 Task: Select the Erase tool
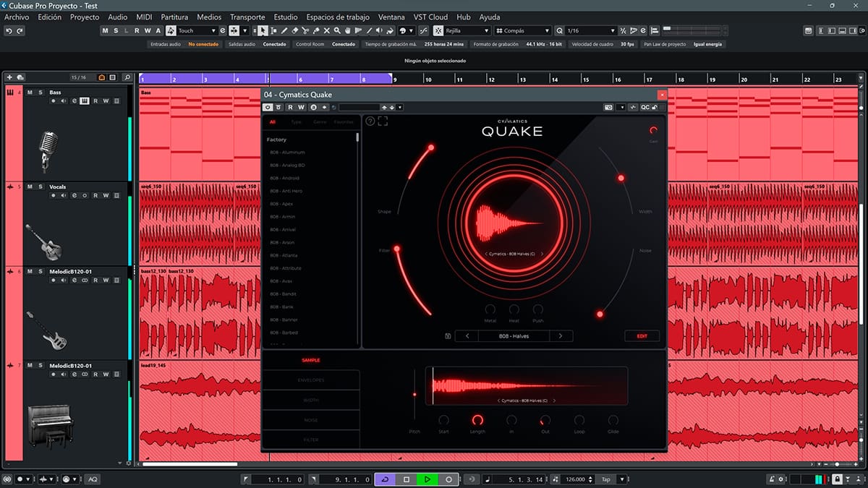point(295,31)
